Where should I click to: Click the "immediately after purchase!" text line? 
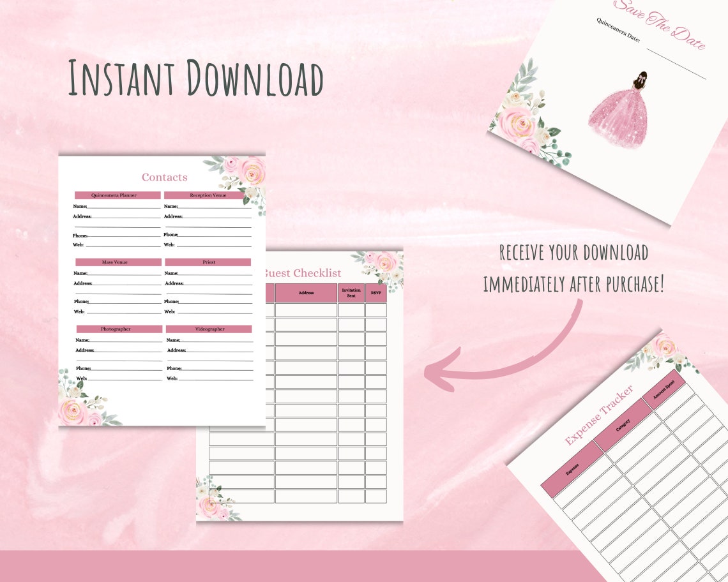(574, 283)
